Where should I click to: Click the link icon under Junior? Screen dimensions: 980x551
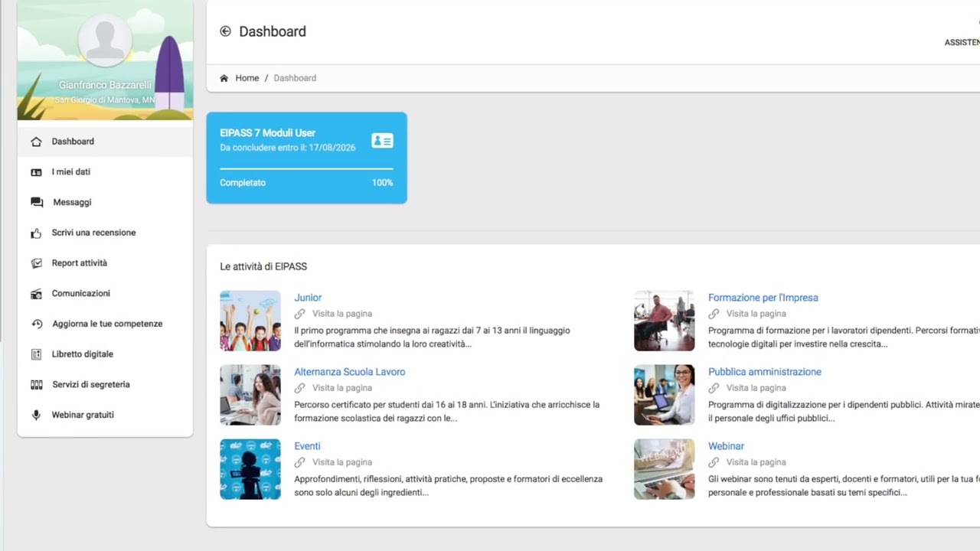tap(299, 314)
